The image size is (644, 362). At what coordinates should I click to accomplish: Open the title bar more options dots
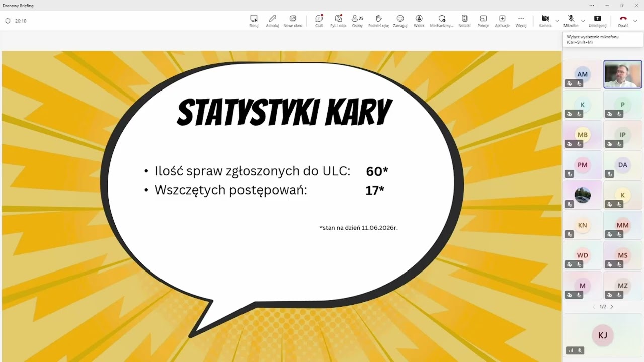pyautogui.click(x=592, y=5)
